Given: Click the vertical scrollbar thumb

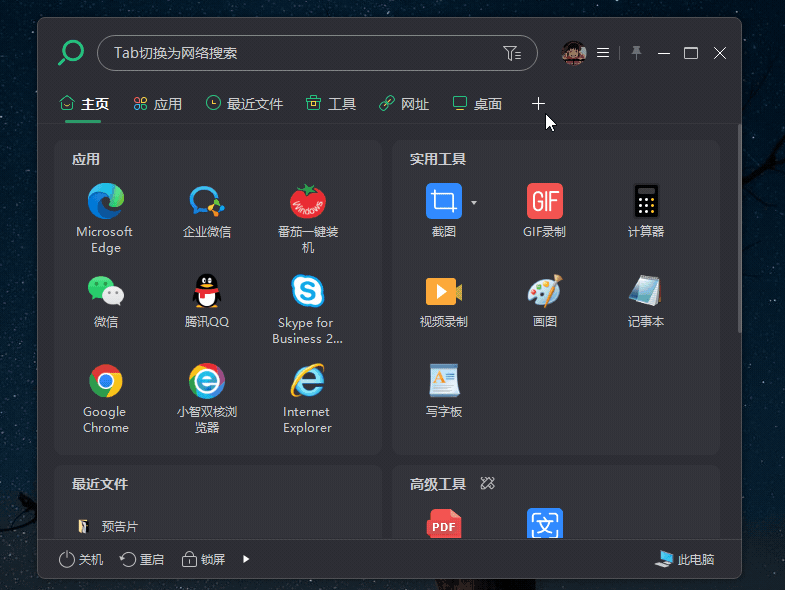Looking at the screenshot, I should (739, 228).
